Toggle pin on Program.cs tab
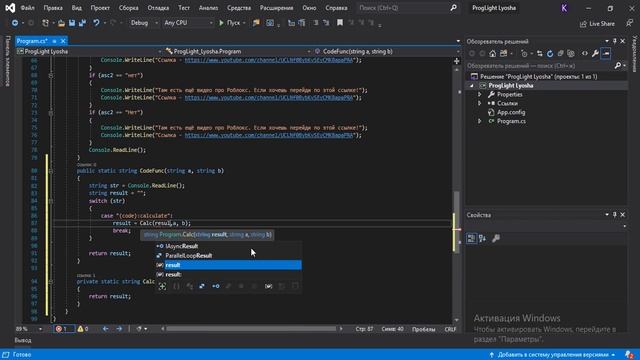Viewport: 640px width, 360px height. coord(54,41)
